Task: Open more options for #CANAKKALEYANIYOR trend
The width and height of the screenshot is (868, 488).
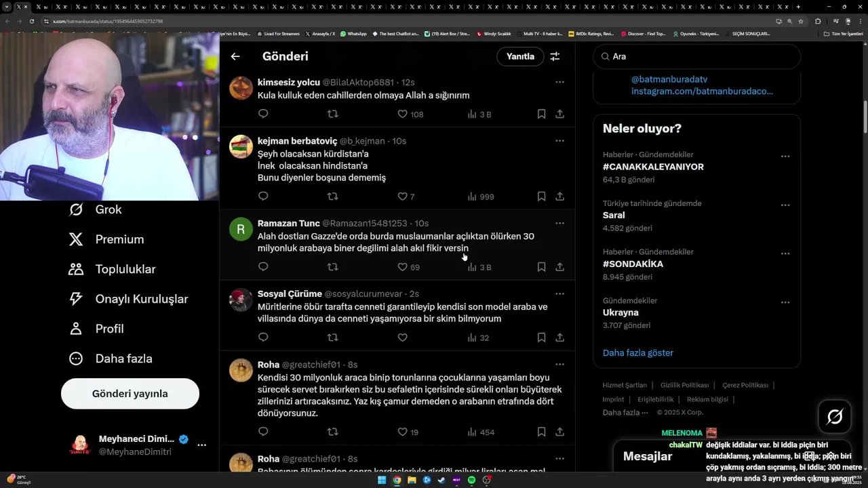Action: point(785,156)
